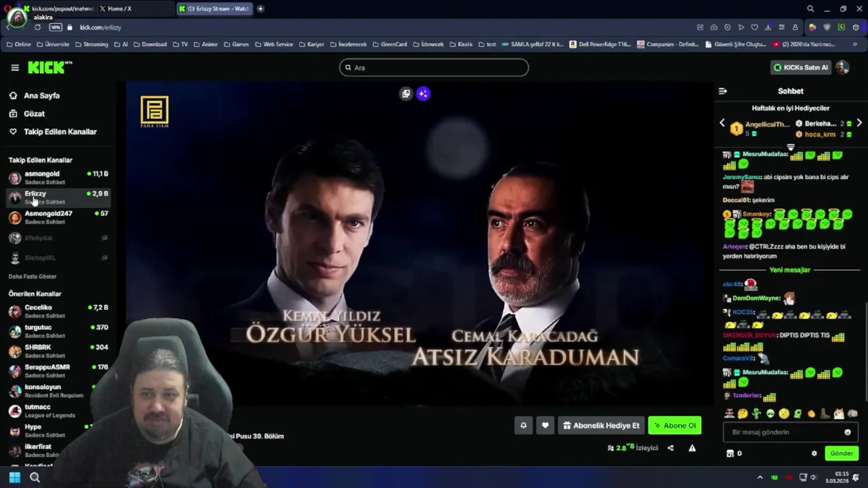The image size is (868, 488).
Task: Click the KICK logo
Action: click(50, 67)
